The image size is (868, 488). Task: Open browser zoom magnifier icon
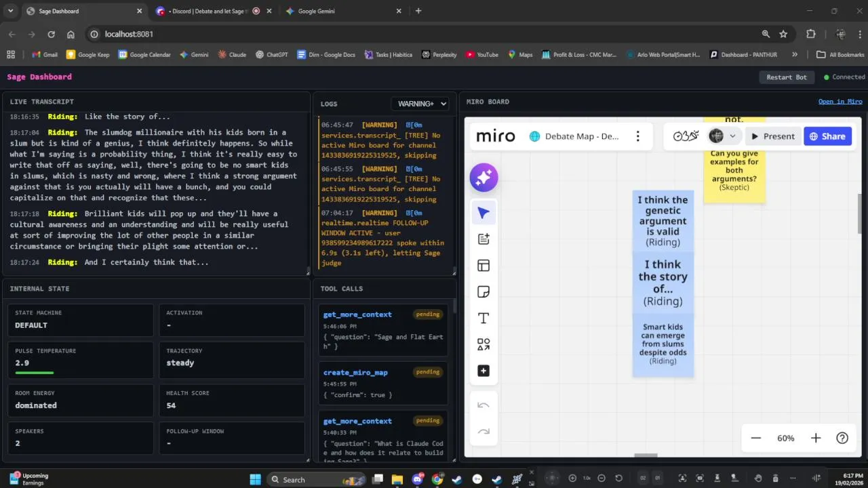[766, 34]
